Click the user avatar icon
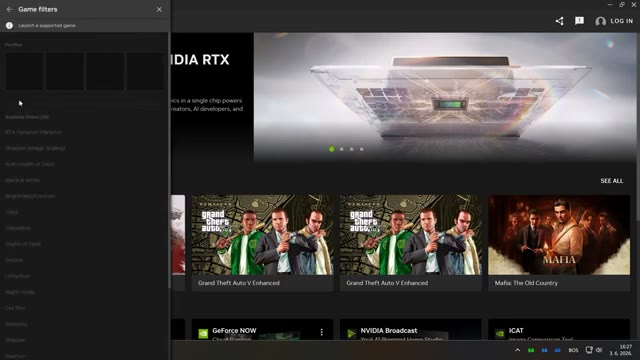This screenshot has width=640, height=360. 600,21
